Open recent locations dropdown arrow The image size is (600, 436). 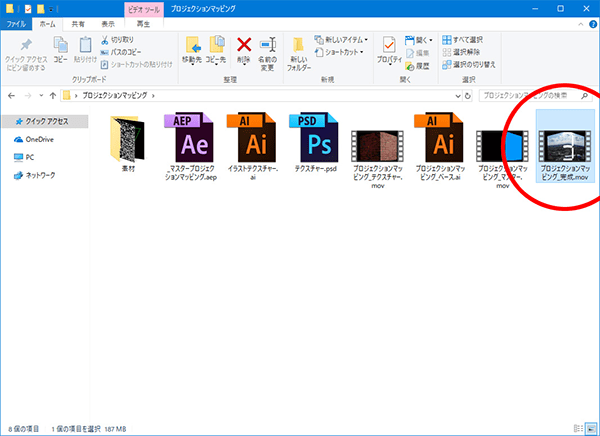41,96
